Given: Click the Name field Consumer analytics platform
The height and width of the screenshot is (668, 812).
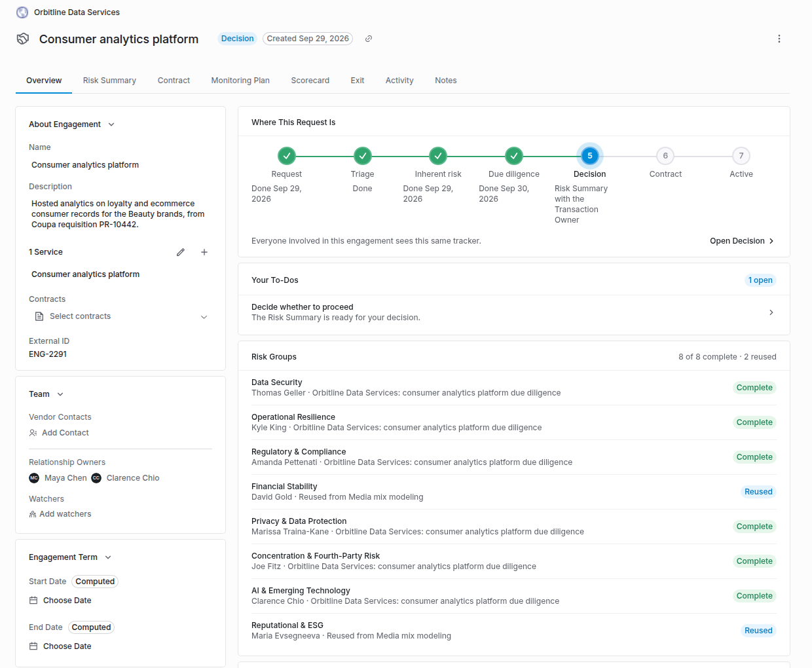Looking at the screenshot, I should pyautogui.click(x=120, y=165).
